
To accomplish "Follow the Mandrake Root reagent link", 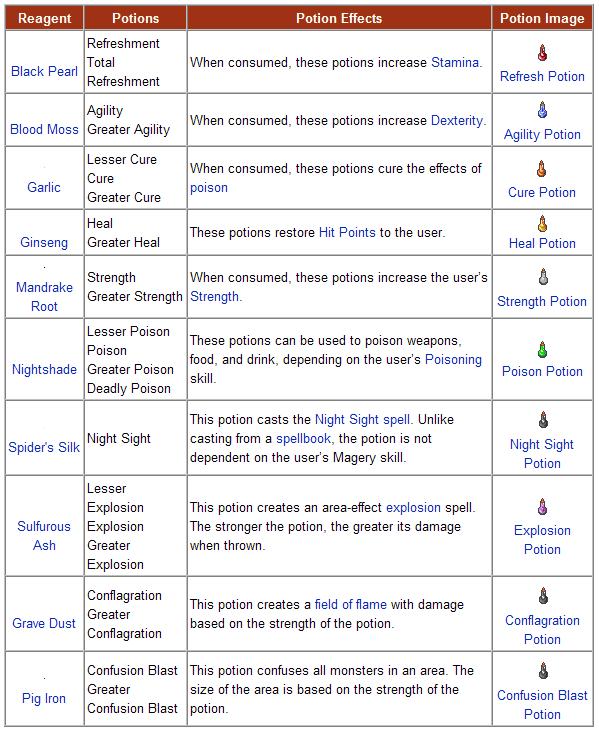I will click(44, 297).
